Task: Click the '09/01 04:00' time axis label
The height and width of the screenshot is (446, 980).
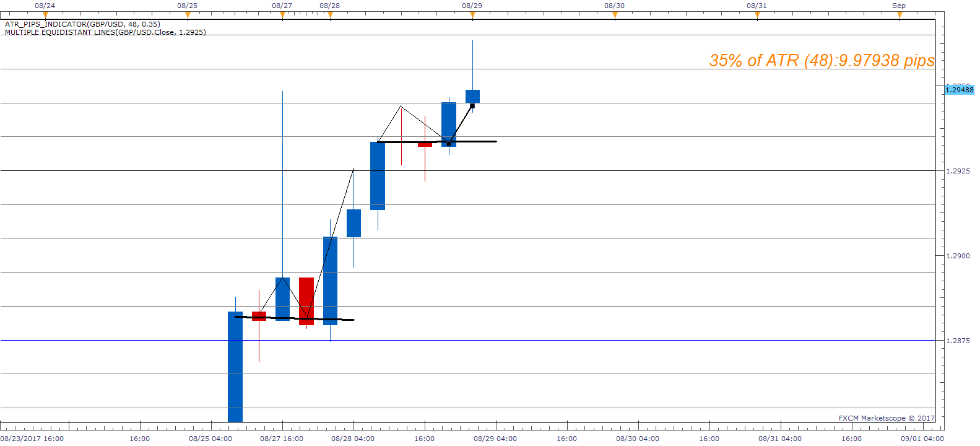Action: pyautogui.click(x=922, y=439)
